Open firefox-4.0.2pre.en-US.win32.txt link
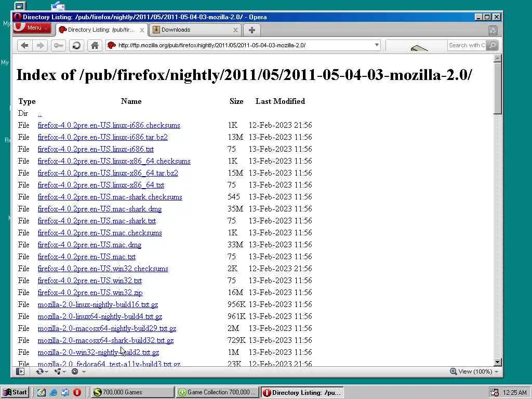The height and width of the screenshot is (399, 532). click(89, 281)
